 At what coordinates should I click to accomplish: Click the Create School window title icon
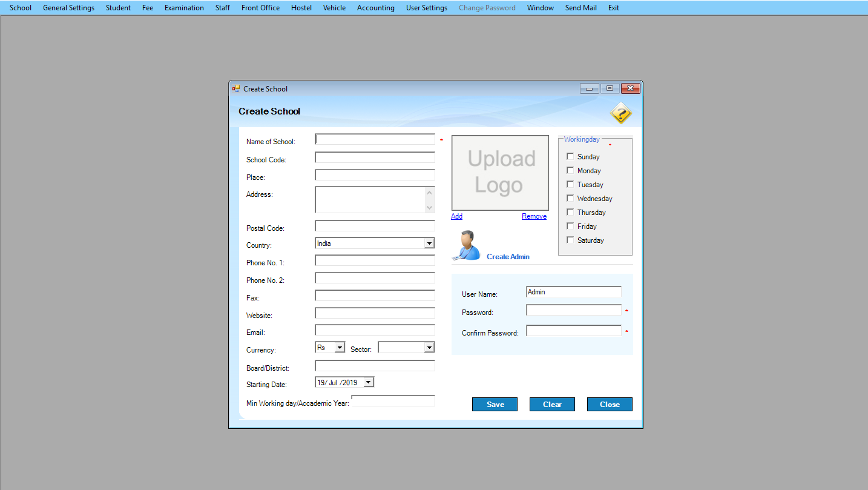236,88
